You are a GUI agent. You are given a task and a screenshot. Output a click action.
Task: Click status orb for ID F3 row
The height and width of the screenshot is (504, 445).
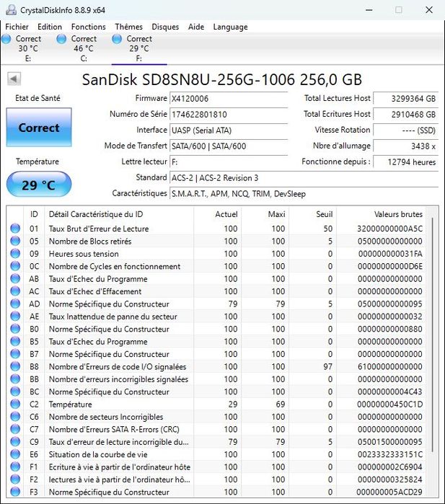(x=15, y=492)
